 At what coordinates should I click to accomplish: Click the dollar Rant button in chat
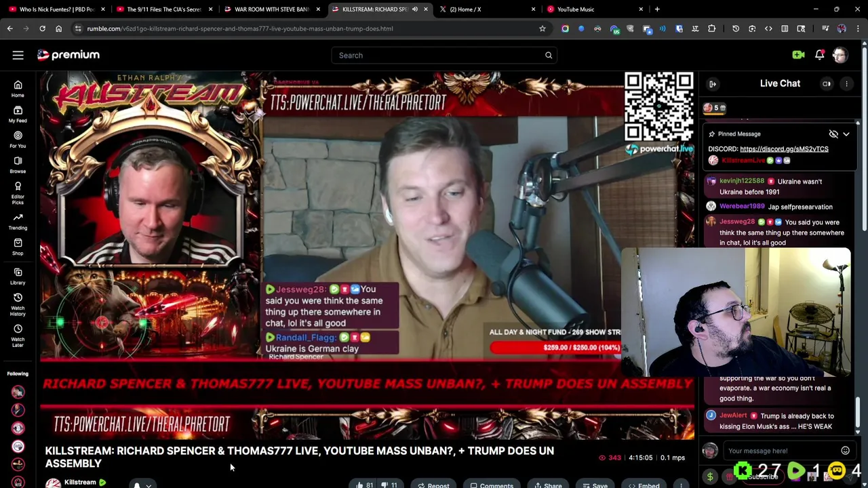pyautogui.click(x=710, y=476)
